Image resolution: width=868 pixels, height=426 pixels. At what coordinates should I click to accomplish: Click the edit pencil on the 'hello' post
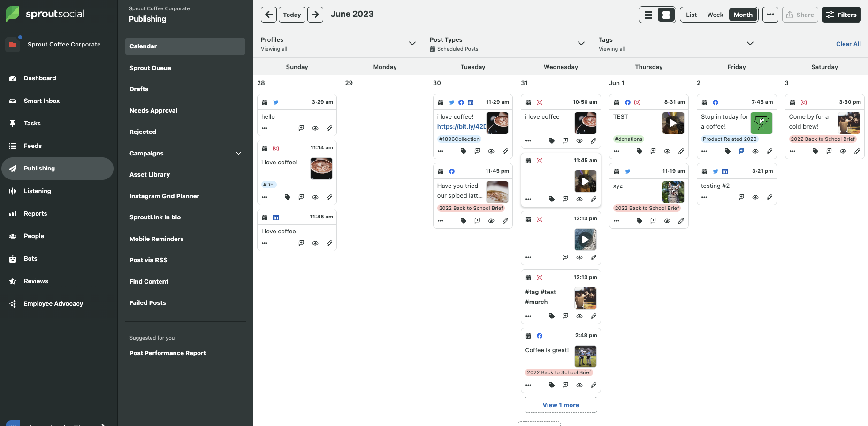[x=329, y=128]
